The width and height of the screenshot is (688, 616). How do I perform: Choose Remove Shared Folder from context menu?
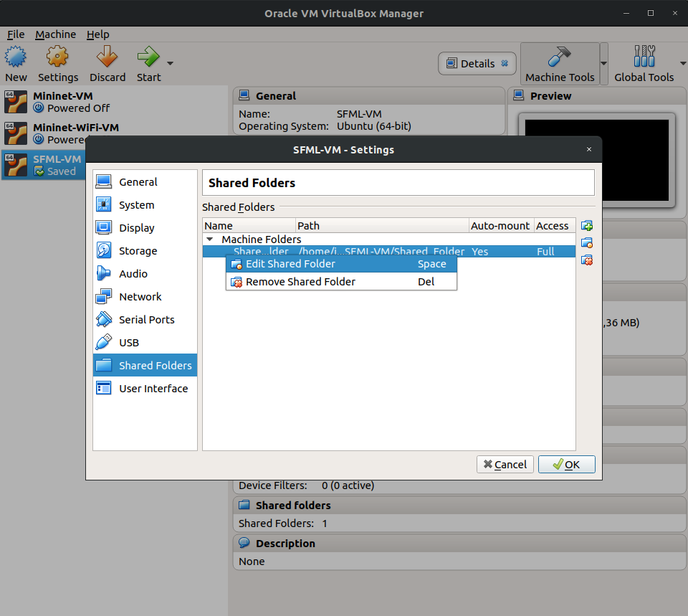(x=300, y=282)
